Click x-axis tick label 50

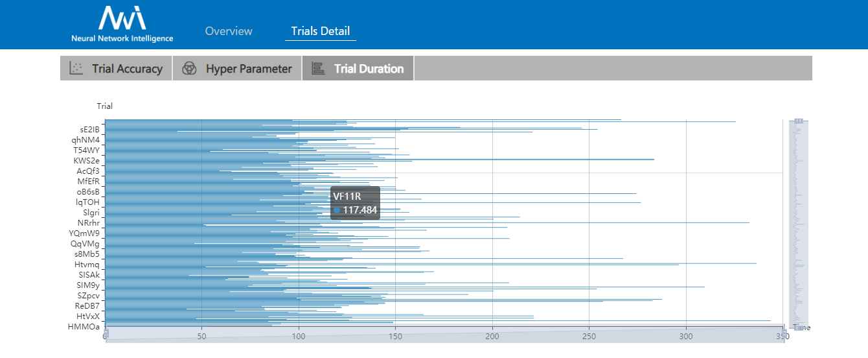[x=201, y=337]
